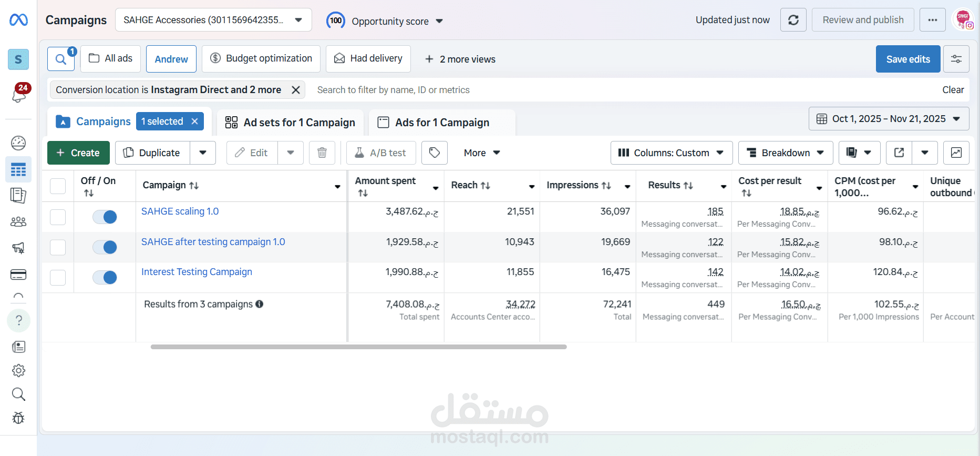Open the date range Oct 1 – Nov 21 picker

point(889,119)
